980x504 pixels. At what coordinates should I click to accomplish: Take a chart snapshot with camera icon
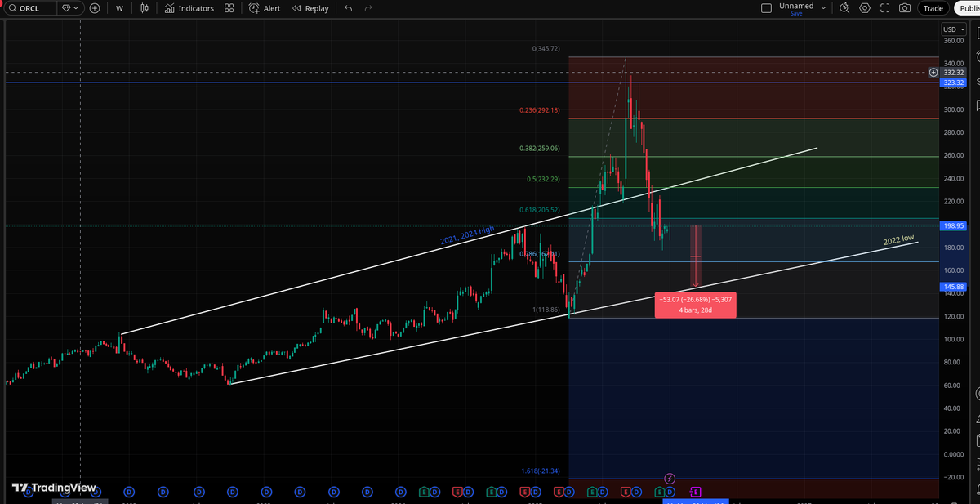(904, 8)
